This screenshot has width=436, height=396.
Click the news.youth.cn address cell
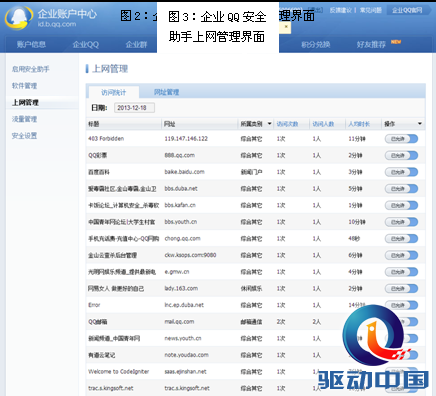[183, 338]
